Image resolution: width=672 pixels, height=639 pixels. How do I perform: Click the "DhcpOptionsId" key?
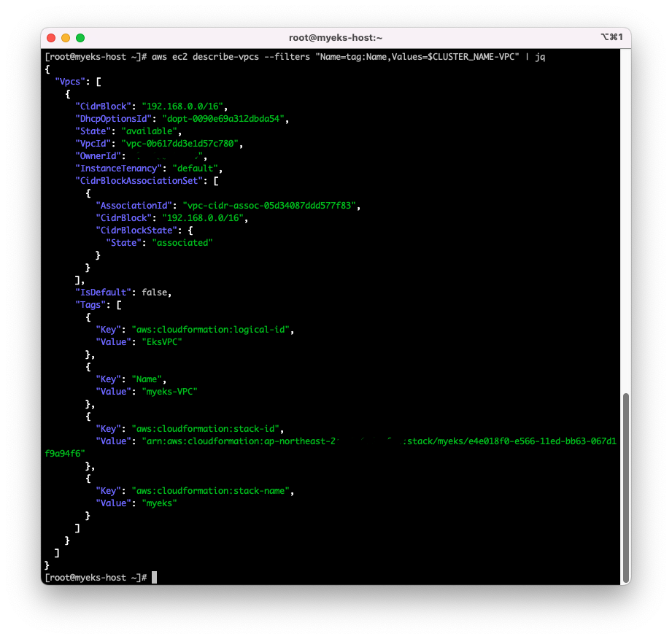pos(114,119)
